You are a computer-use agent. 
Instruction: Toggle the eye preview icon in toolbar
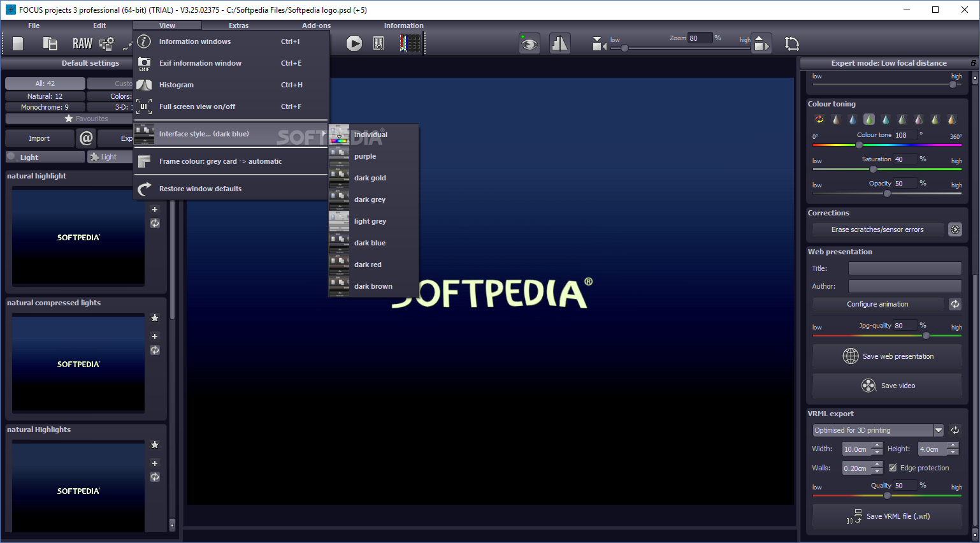(x=530, y=43)
